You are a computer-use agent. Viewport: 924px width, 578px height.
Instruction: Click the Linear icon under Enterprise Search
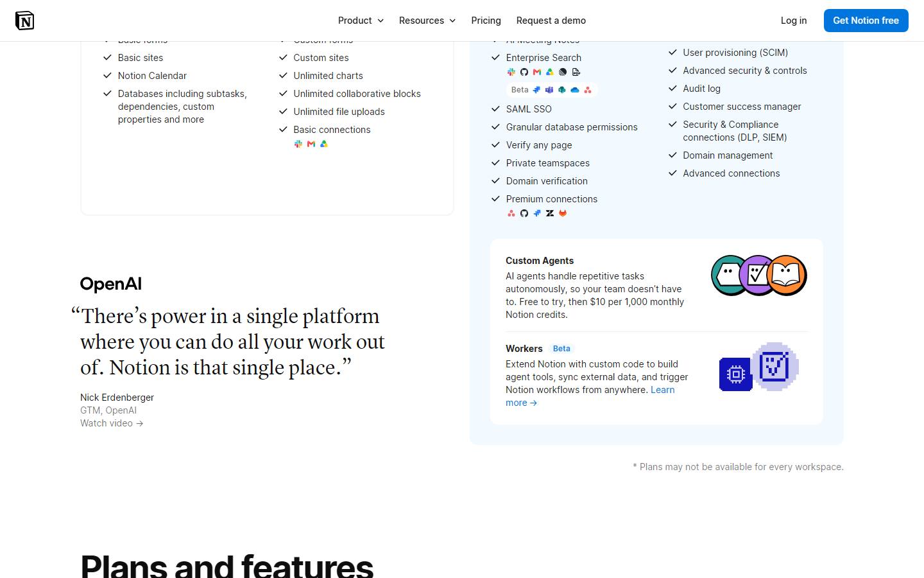(x=563, y=72)
